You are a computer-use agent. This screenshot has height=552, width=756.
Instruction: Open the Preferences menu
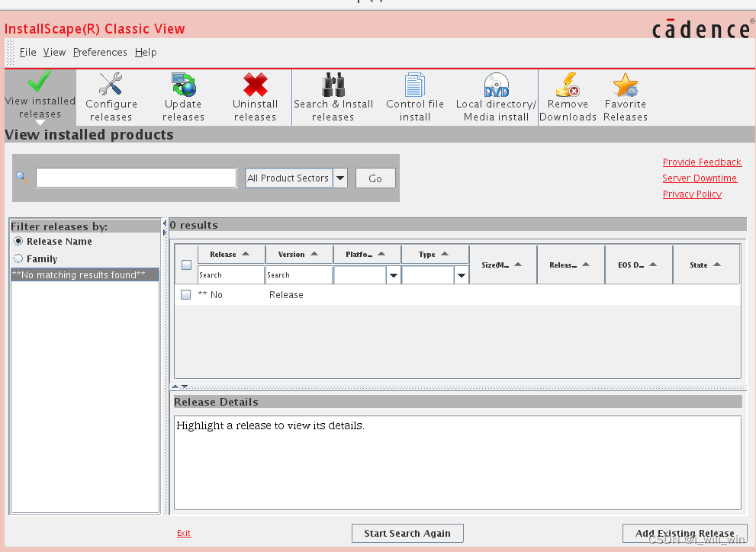pyautogui.click(x=100, y=52)
